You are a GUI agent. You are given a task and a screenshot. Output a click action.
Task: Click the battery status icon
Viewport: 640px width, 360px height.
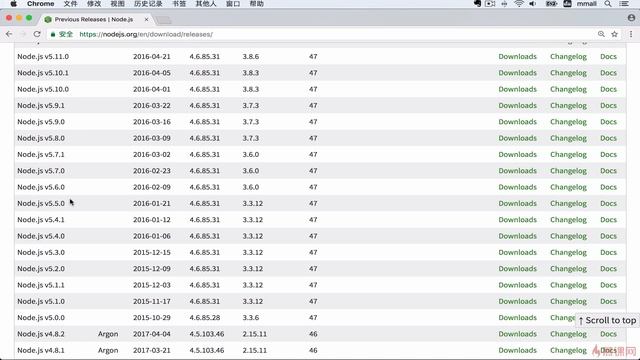pyautogui.click(x=551, y=4)
